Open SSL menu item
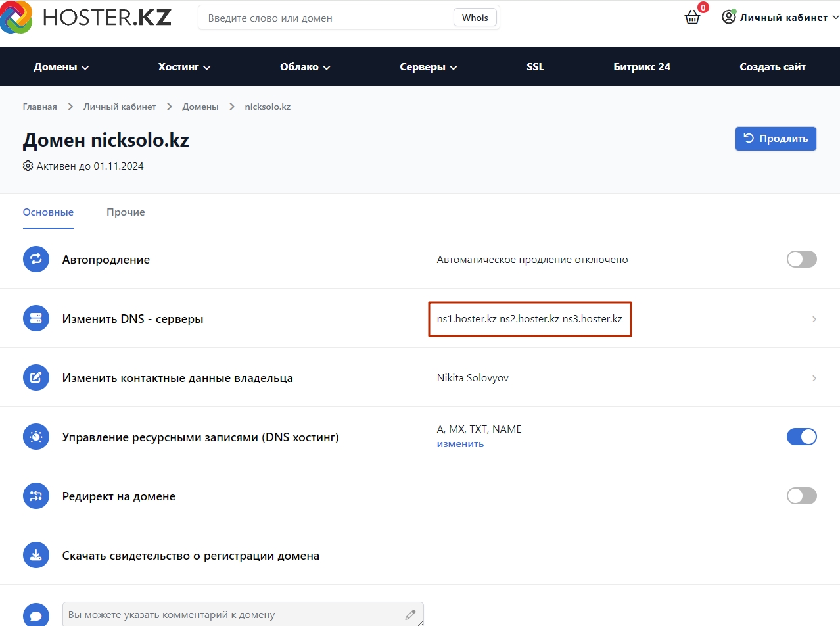Viewport: 840px width, 626px height. [x=535, y=66]
